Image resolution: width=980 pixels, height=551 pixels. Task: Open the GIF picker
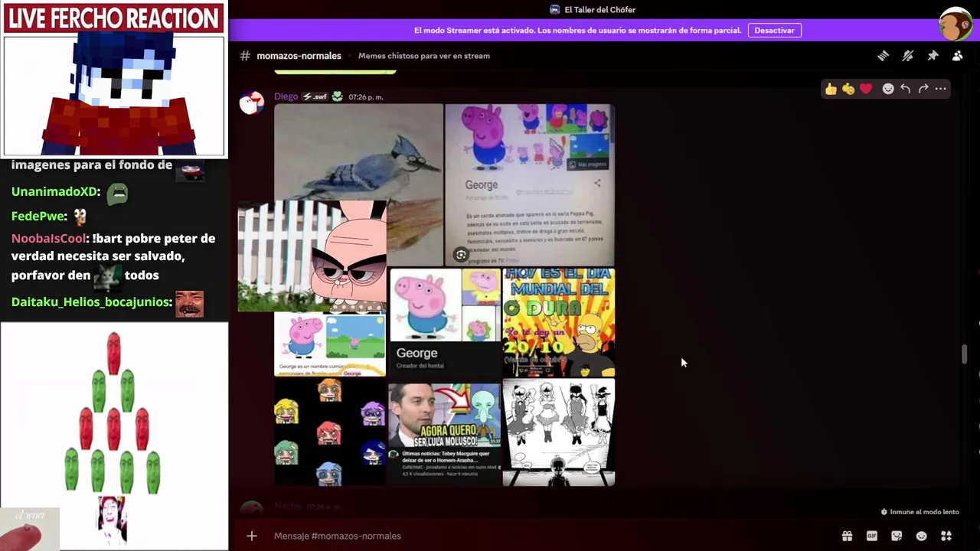(x=871, y=536)
